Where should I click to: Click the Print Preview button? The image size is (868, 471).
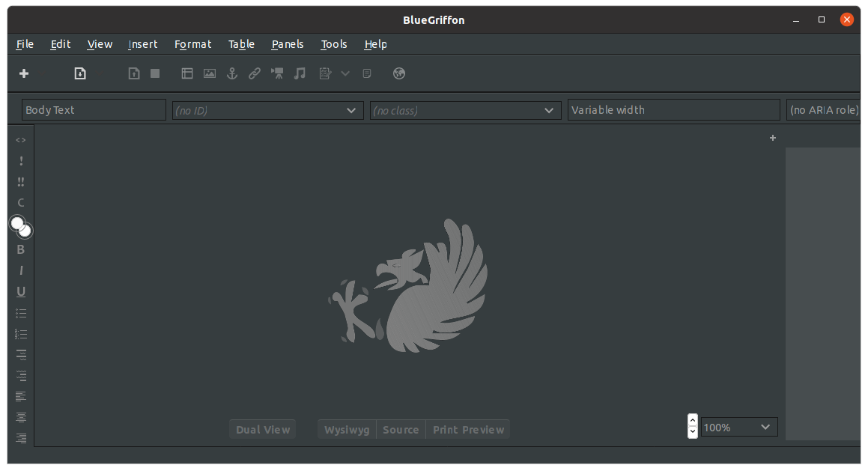[468, 430]
